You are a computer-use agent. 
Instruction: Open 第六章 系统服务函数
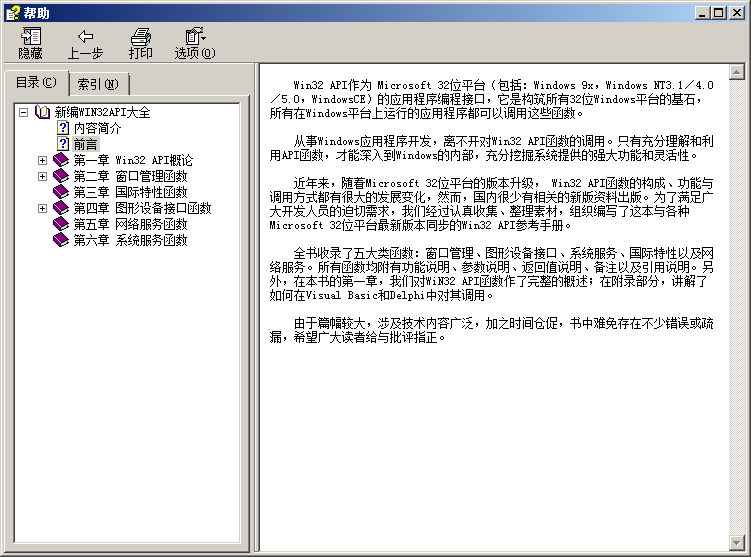130,240
